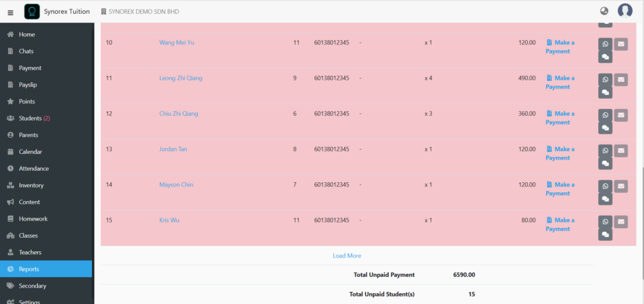Open student Kris Wu
644x304 pixels.
169,220
